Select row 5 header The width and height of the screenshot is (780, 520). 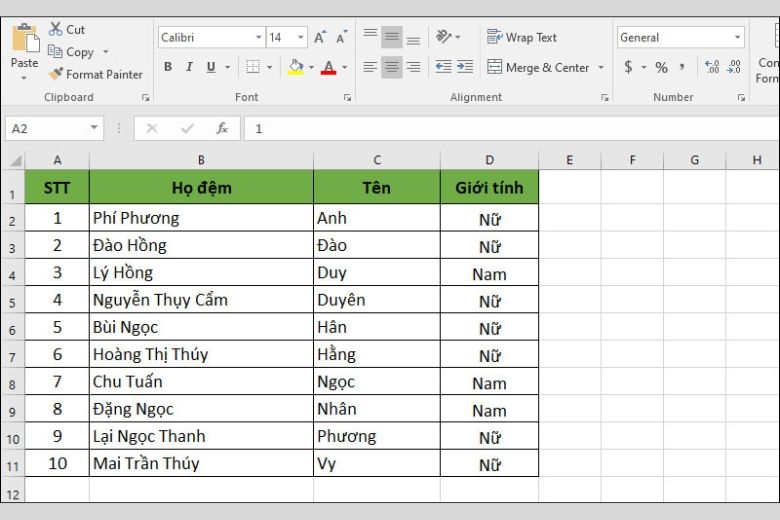[x=12, y=300]
